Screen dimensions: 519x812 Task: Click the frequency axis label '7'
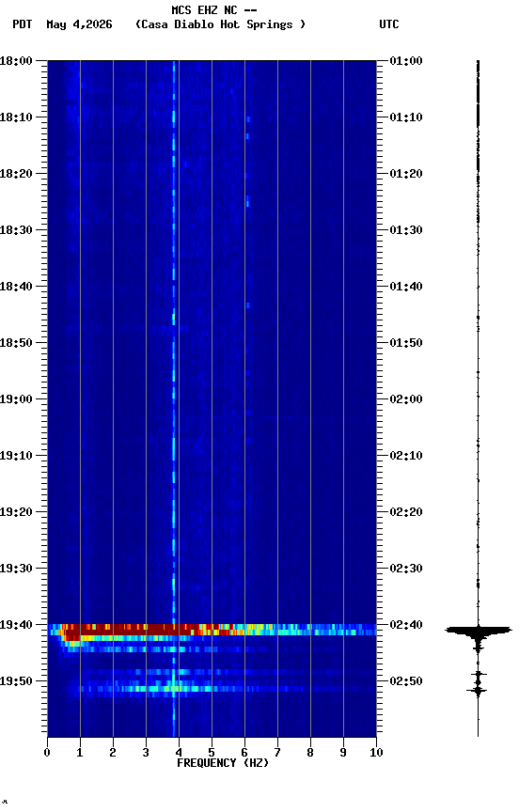(x=277, y=753)
